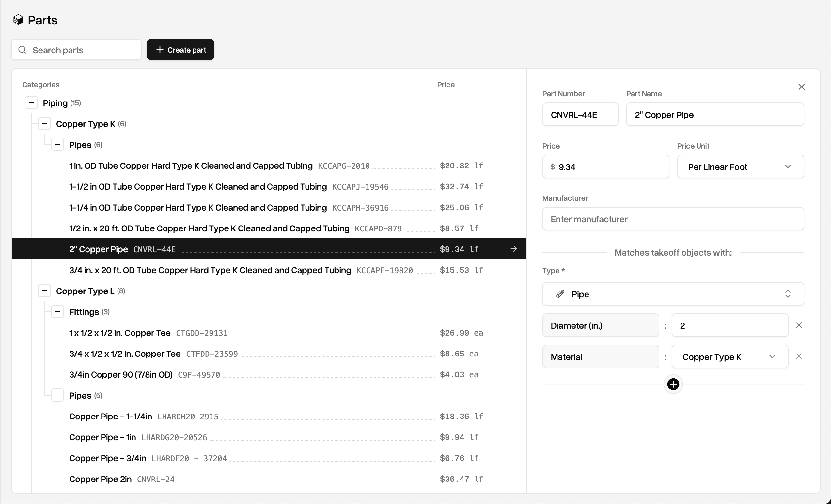Click the Part Number field CNVRL-44E
This screenshot has width=831, height=504.
coord(580,115)
